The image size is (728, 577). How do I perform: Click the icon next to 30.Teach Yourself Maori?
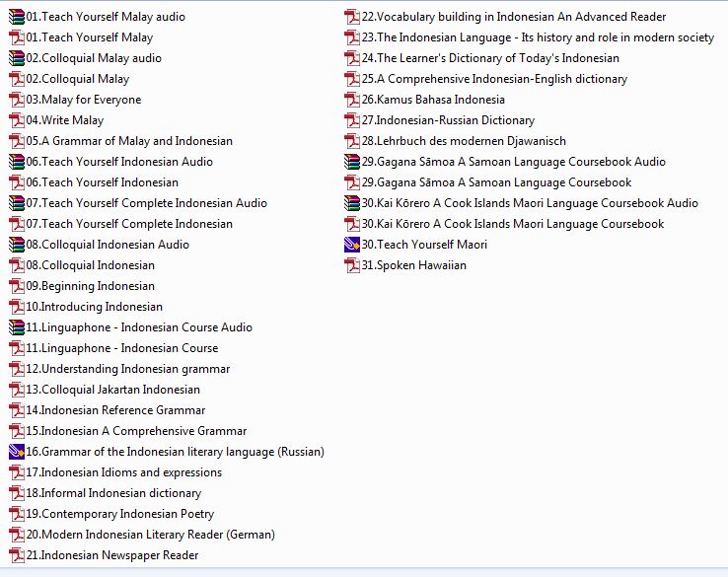tap(352, 245)
